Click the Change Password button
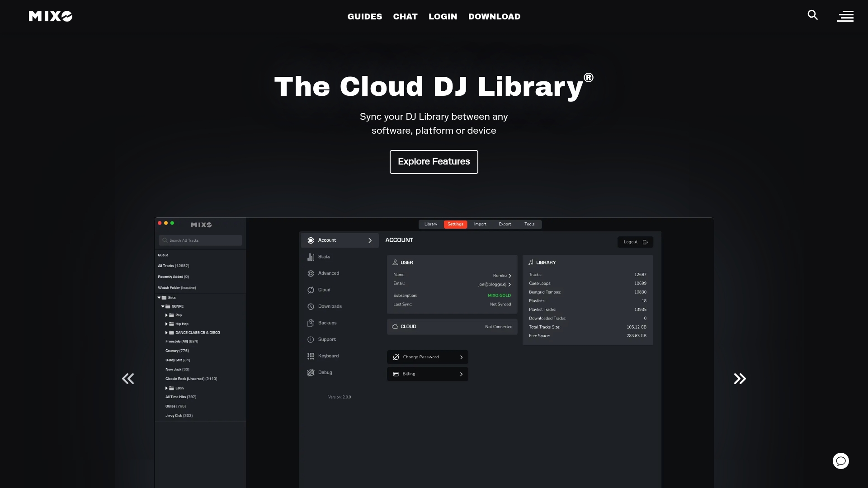 click(428, 357)
